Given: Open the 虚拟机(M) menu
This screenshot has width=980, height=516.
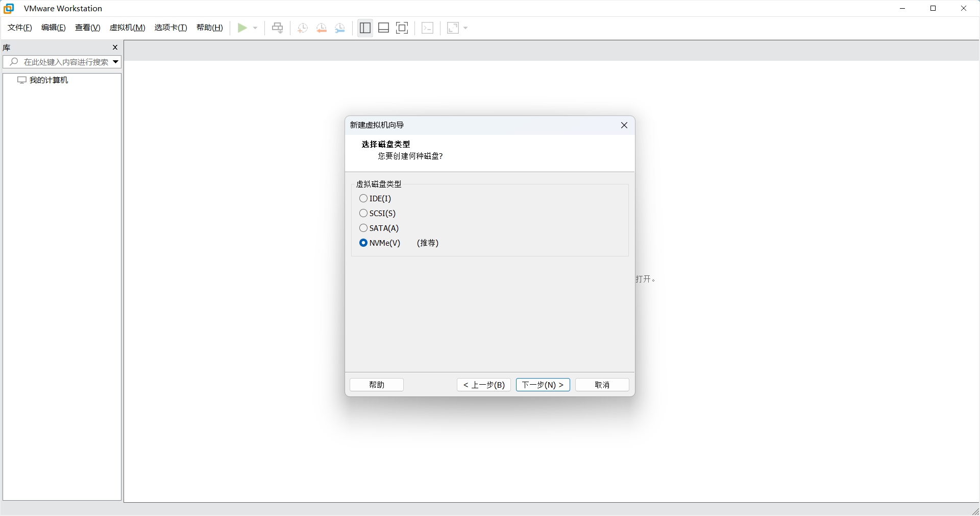Looking at the screenshot, I should [x=128, y=28].
